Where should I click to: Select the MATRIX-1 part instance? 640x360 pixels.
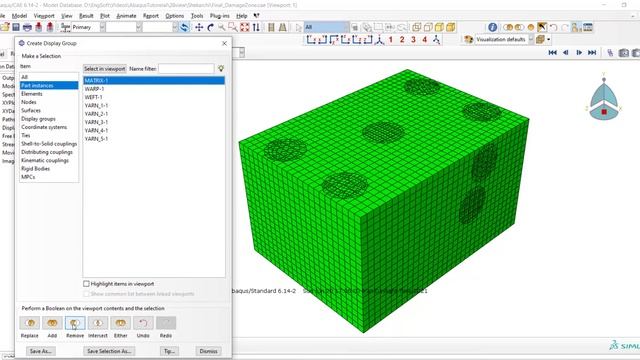(154, 80)
